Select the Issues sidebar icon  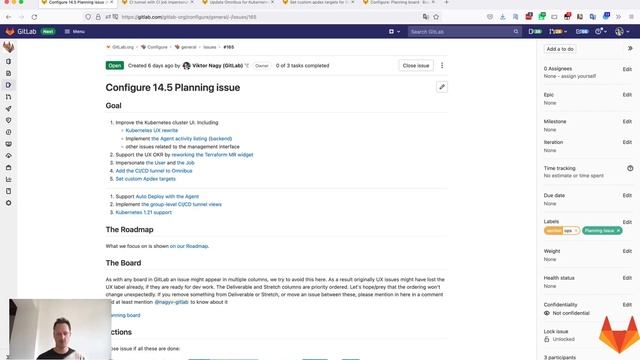pyautogui.click(x=9, y=85)
